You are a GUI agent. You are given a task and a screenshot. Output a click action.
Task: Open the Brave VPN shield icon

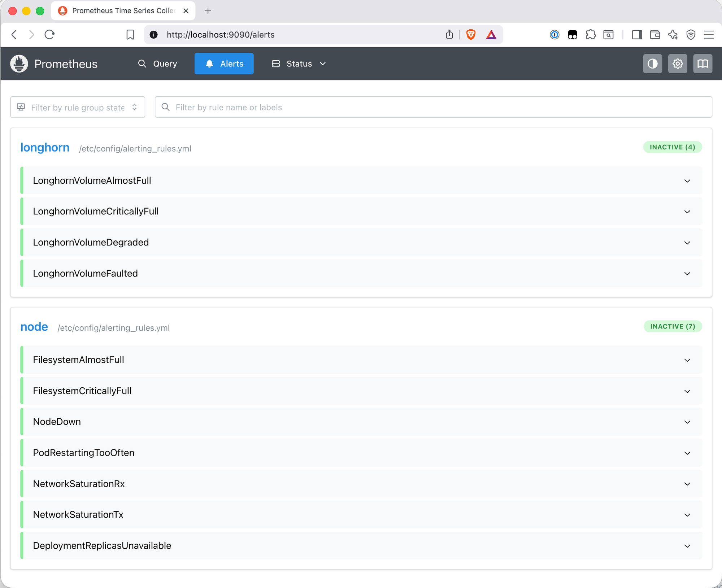click(691, 35)
